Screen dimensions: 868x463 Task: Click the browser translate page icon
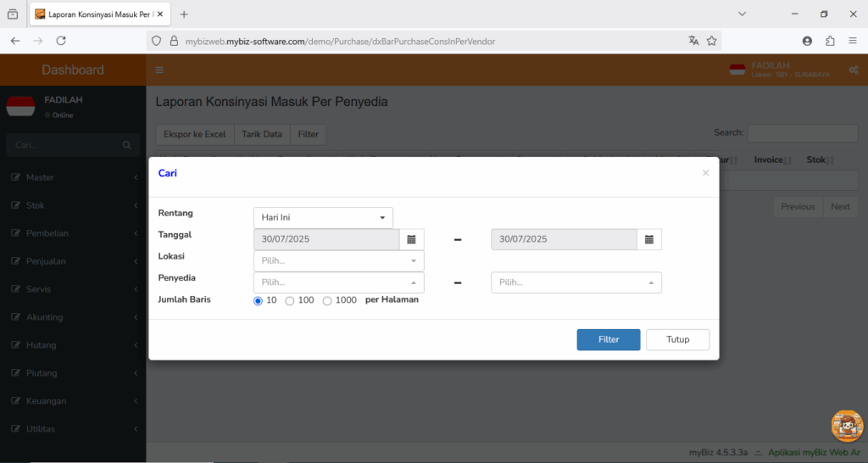click(x=693, y=41)
